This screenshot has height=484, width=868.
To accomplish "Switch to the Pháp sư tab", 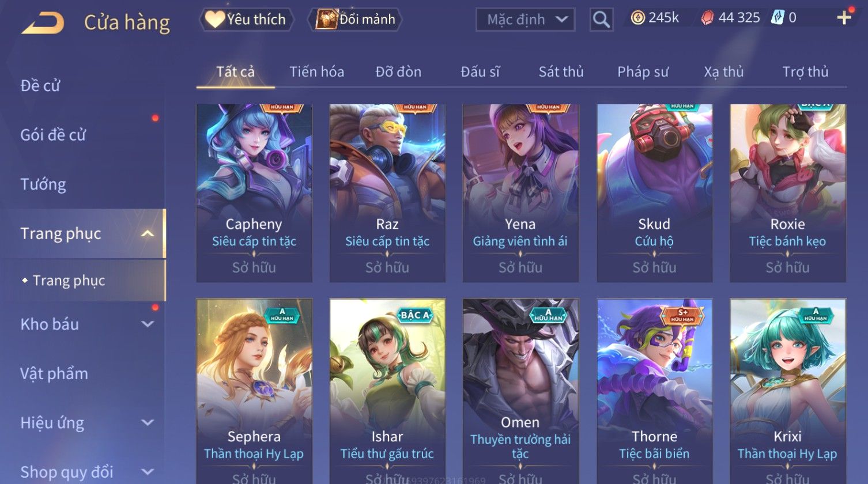I will [x=643, y=72].
